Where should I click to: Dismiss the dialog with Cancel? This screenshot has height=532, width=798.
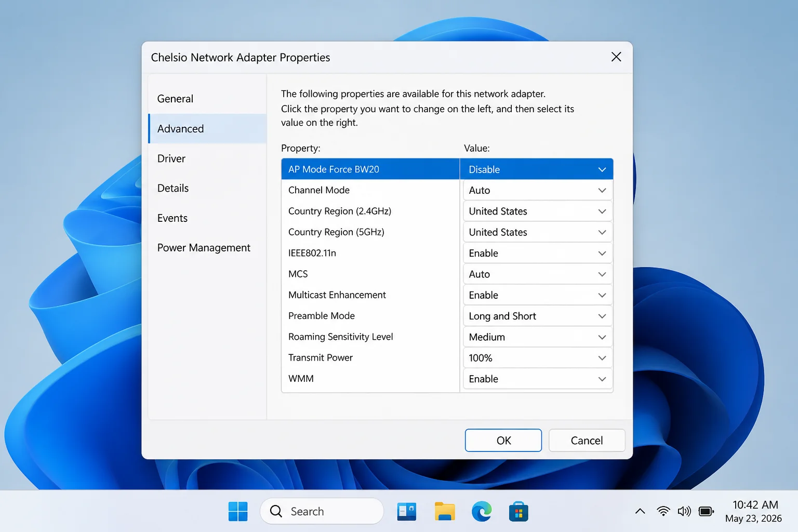[x=587, y=441]
